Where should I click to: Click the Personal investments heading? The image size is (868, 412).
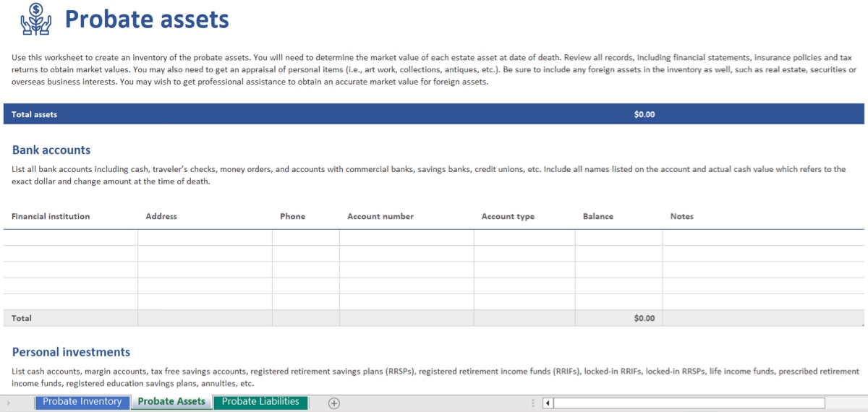(71, 353)
